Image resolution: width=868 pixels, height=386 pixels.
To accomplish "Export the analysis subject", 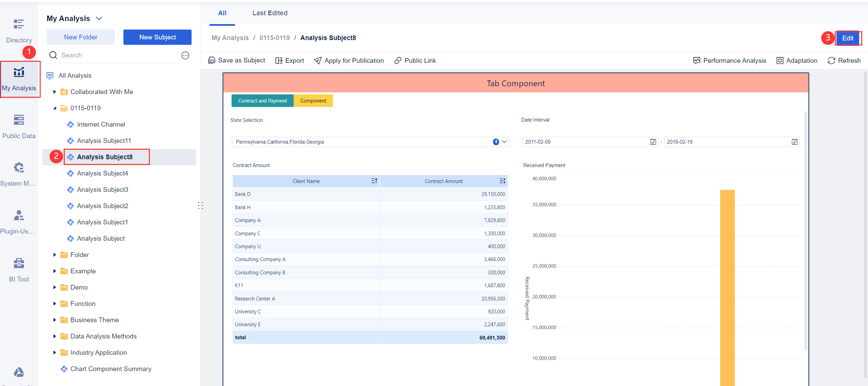I will pos(289,60).
